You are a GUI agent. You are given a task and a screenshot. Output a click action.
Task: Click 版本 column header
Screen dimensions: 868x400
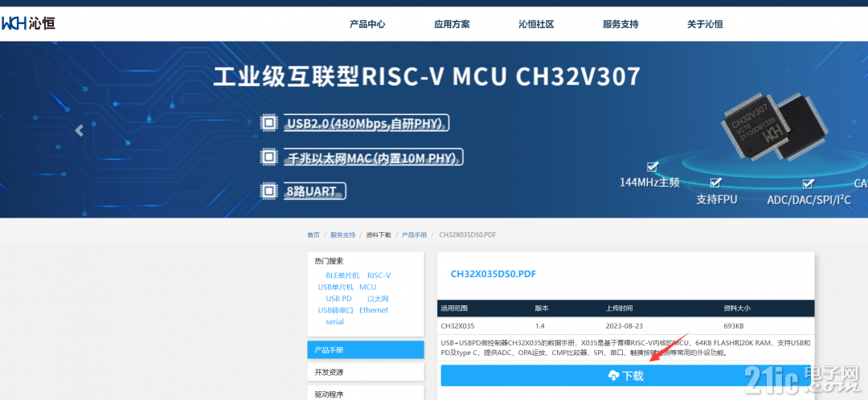[542, 308]
